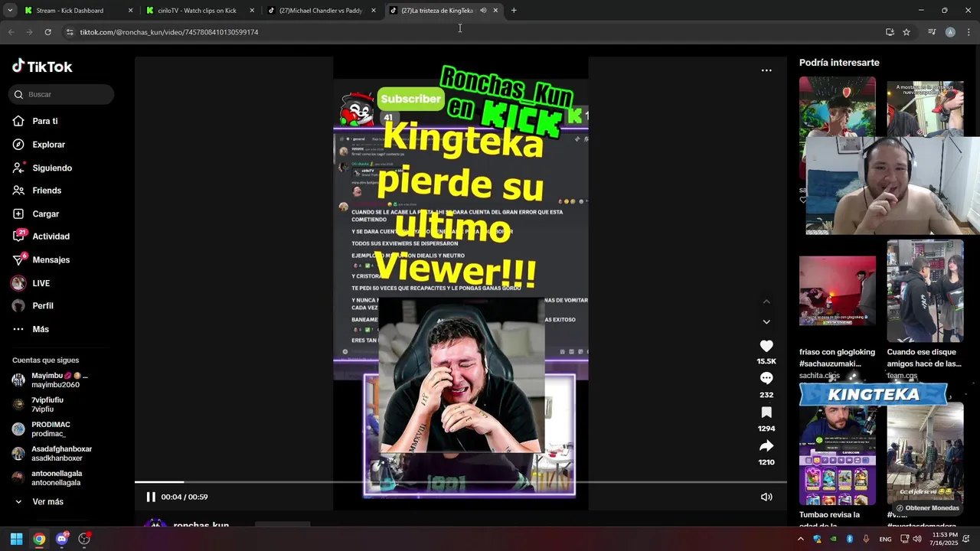Click the Bluetooth tray icon
Viewport: 980px width, 551px height.
[x=850, y=539]
